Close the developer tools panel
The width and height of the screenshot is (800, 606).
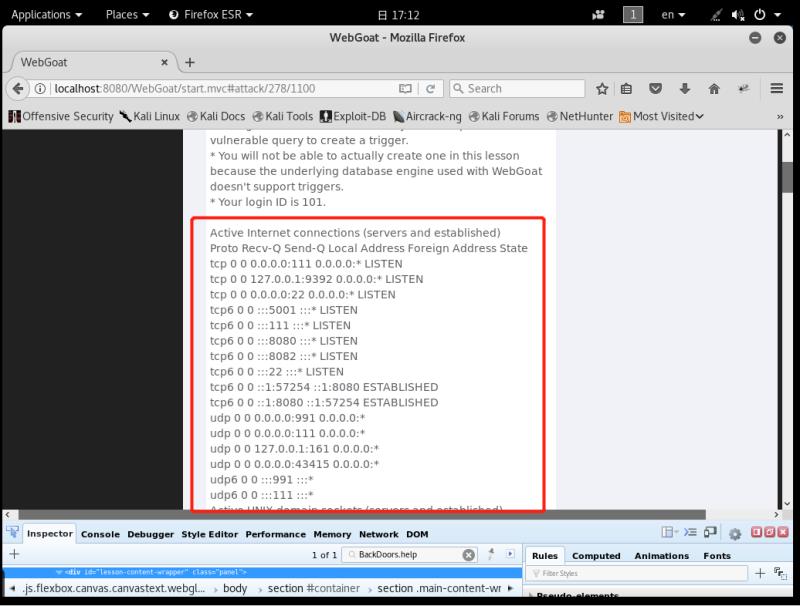tap(783, 533)
